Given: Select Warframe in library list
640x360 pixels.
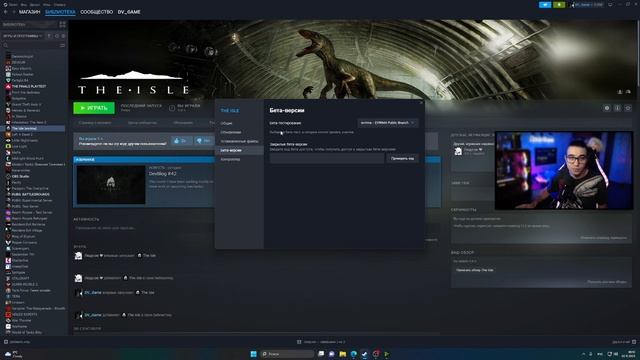Looking at the screenshot, I should (x=20, y=327).
